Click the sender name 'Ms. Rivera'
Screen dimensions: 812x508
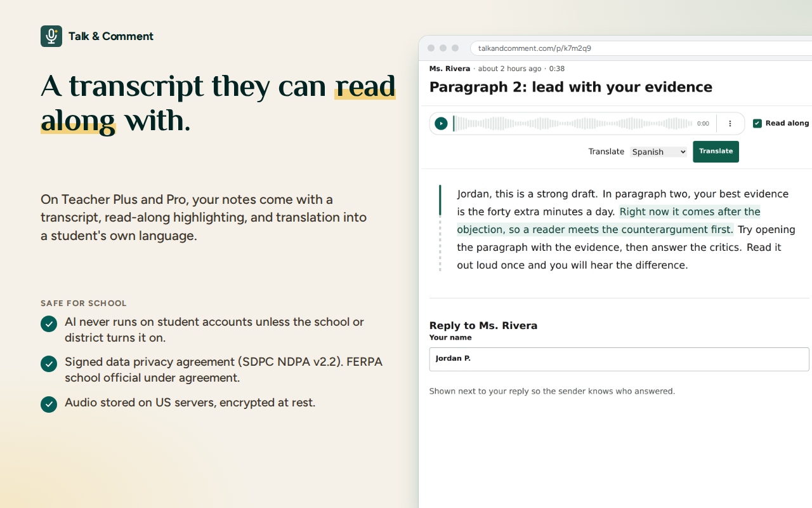450,69
